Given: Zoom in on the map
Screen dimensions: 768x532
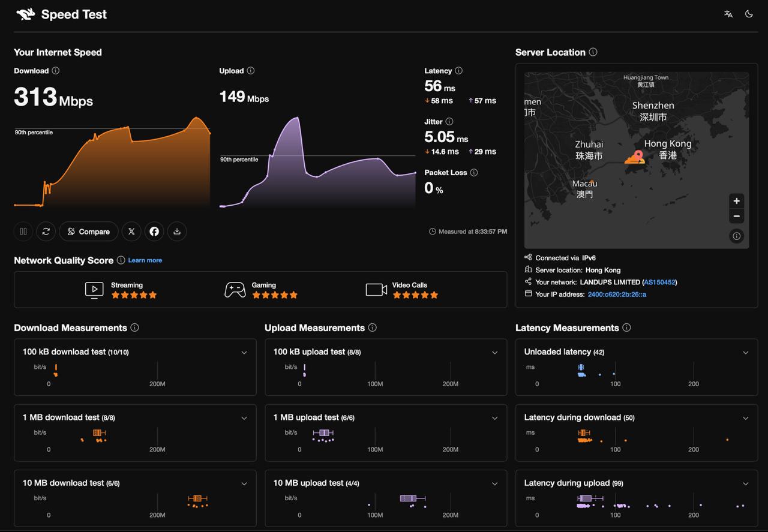Looking at the screenshot, I should (737, 201).
